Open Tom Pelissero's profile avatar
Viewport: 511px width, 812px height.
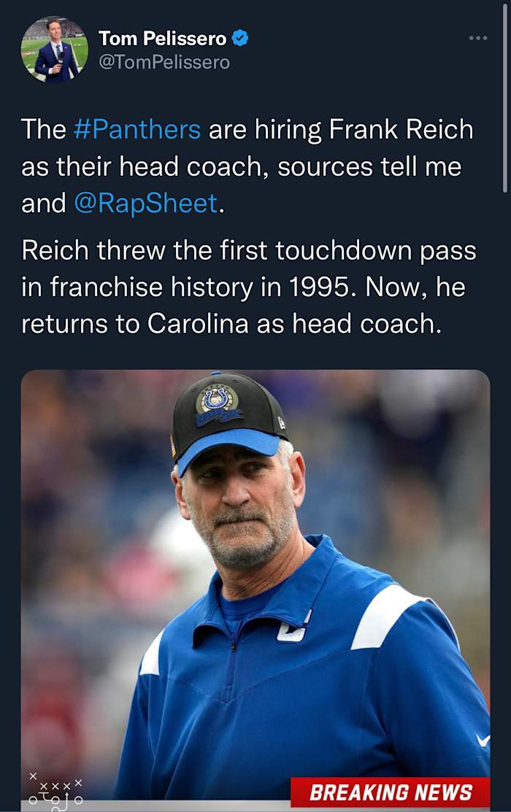click(x=54, y=48)
